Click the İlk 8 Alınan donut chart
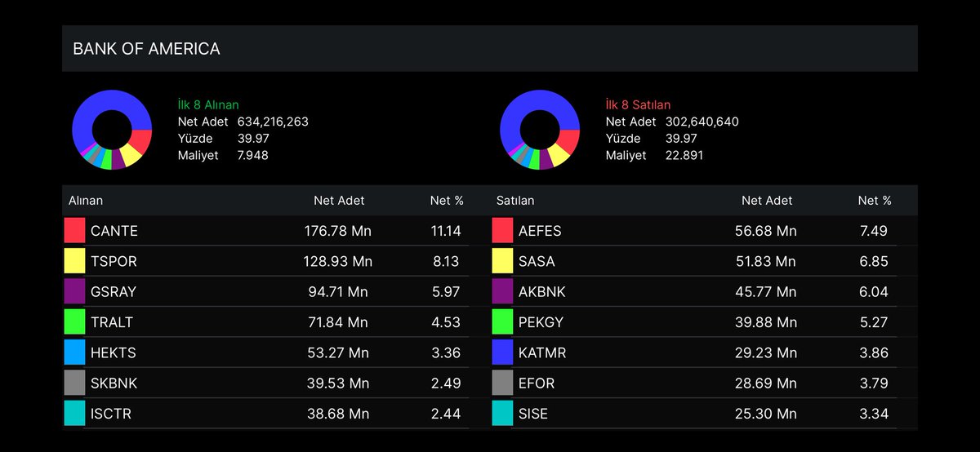This screenshot has height=452, width=980. coord(112,130)
